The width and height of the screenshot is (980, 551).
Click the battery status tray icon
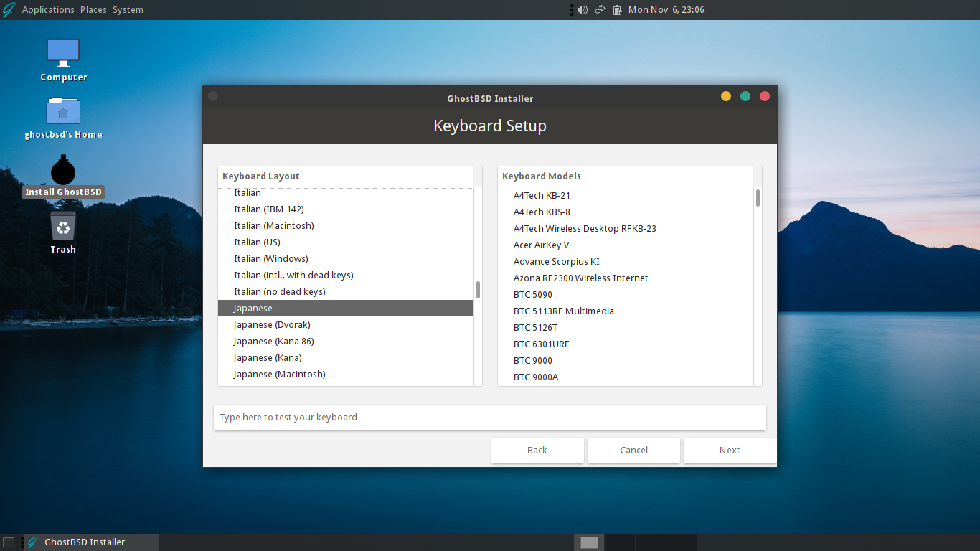617,10
